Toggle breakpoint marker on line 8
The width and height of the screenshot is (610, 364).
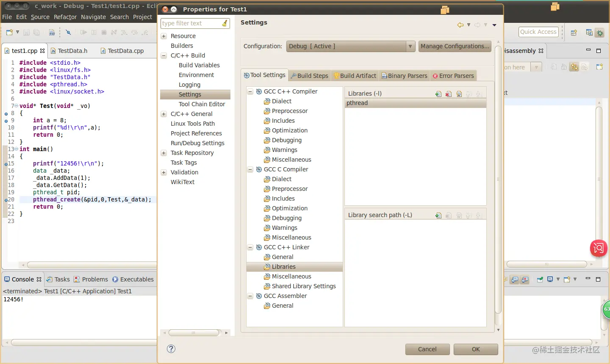6,114
